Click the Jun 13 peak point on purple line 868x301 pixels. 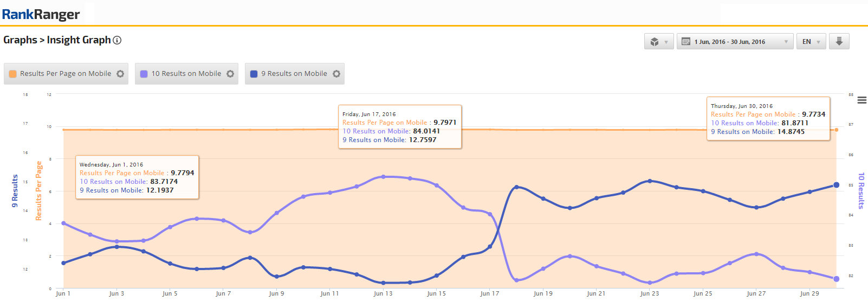coord(383,177)
